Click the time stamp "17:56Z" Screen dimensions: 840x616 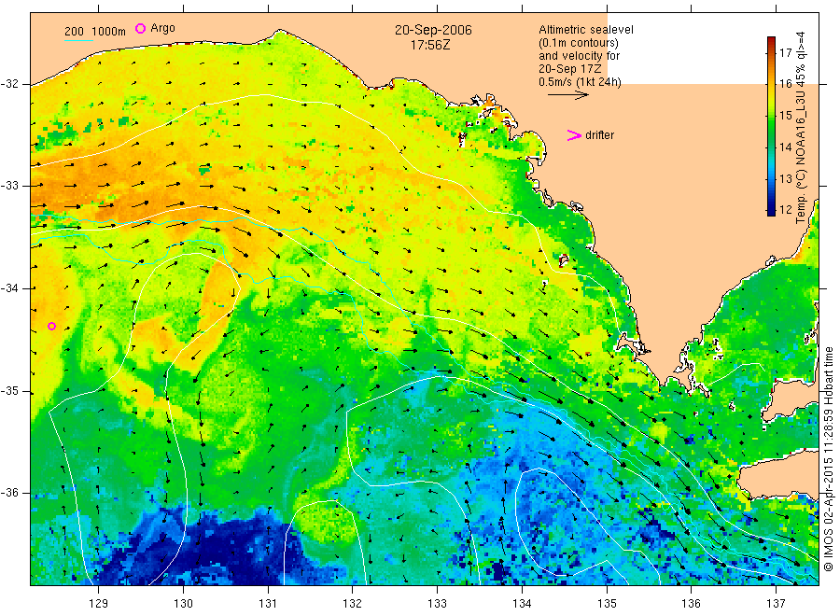(x=430, y=45)
